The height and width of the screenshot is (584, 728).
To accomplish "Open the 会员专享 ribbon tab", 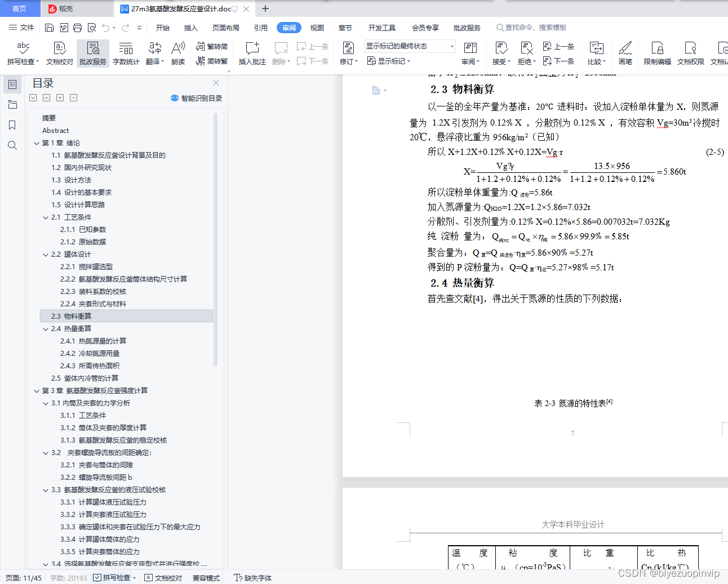I will [425, 28].
